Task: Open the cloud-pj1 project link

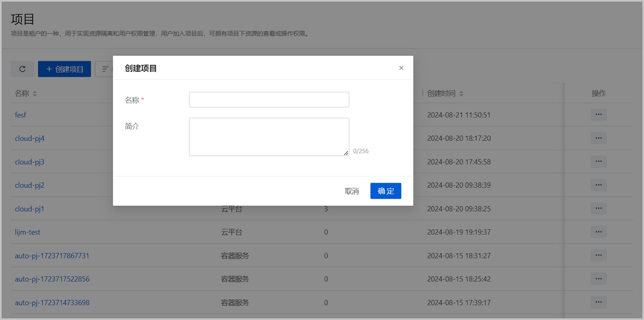Action: coord(30,209)
